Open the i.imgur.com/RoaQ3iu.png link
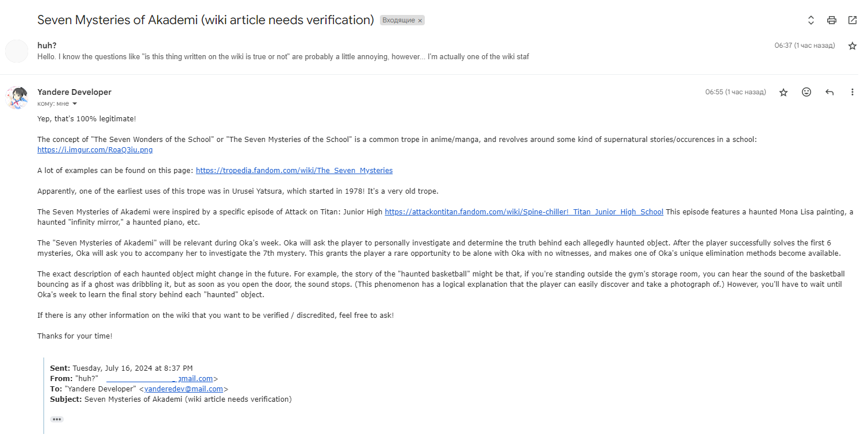This screenshot has width=868, height=442. pos(95,150)
